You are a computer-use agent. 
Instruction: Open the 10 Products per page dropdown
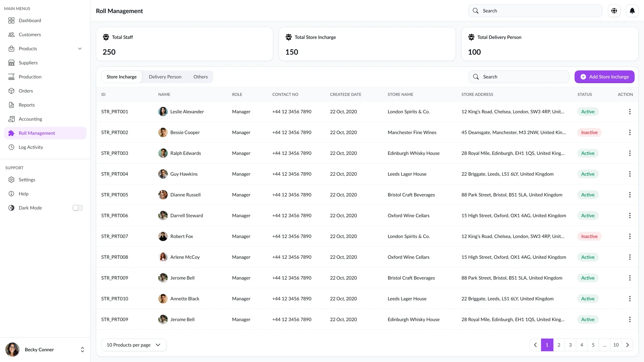click(134, 345)
